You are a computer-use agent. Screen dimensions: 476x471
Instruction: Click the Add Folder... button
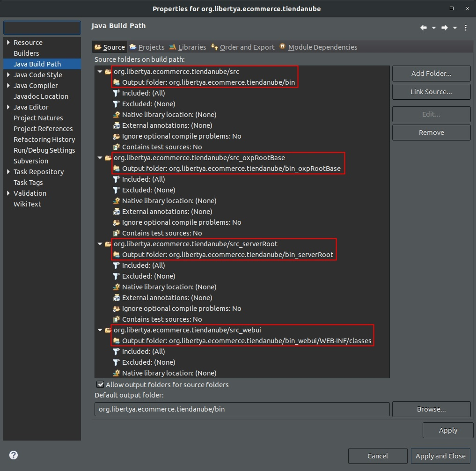point(432,74)
